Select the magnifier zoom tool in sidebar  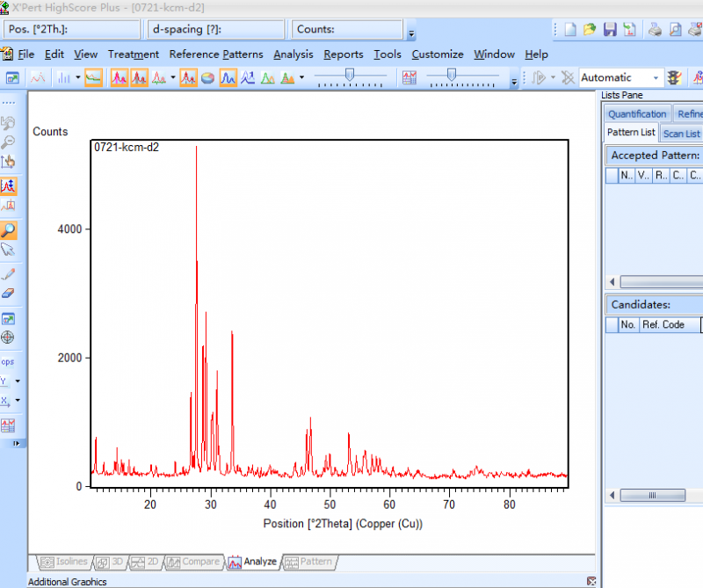[8, 230]
